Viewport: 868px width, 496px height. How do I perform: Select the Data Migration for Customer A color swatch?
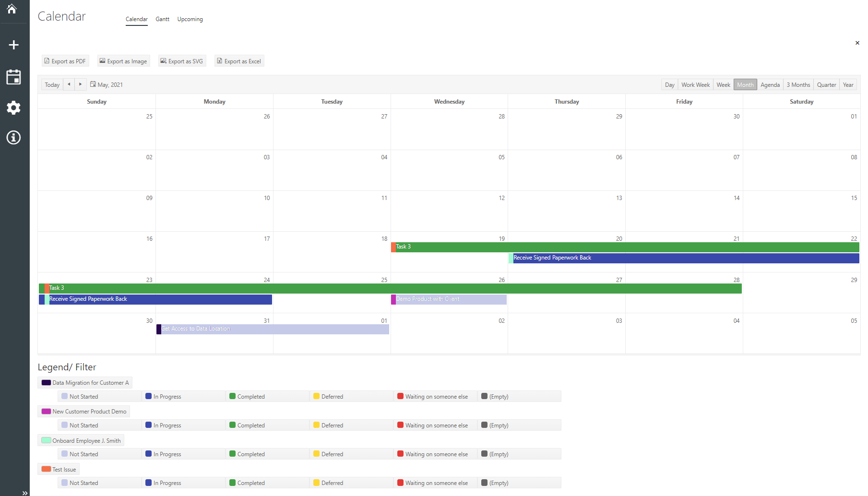(x=46, y=382)
